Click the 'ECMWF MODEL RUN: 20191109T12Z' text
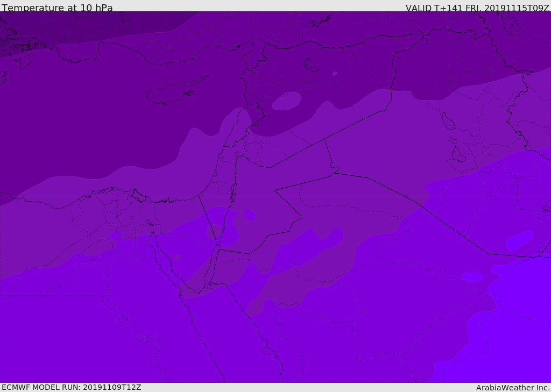Viewport: 551px width, 392px height. (x=72, y=387)
